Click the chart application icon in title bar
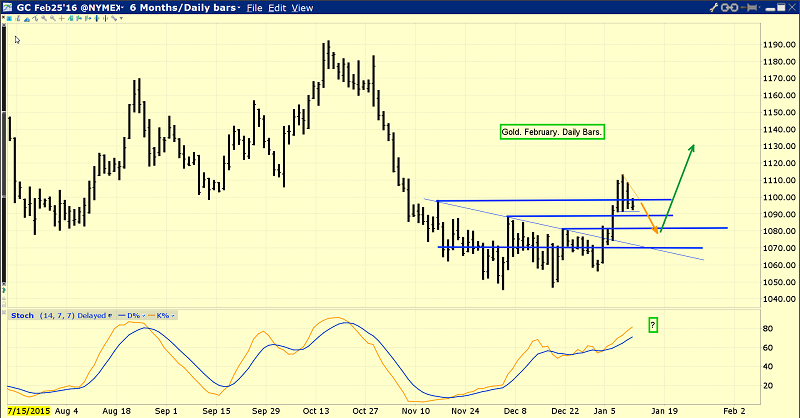This screenshot has width=800, height=418. point(8,8)
